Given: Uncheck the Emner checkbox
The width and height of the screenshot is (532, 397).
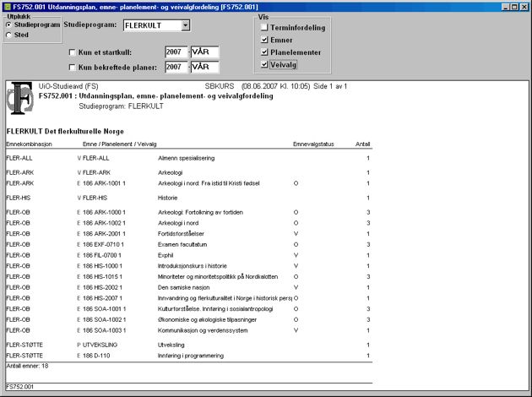Looking at the screenshot, I should click(264, 40).
